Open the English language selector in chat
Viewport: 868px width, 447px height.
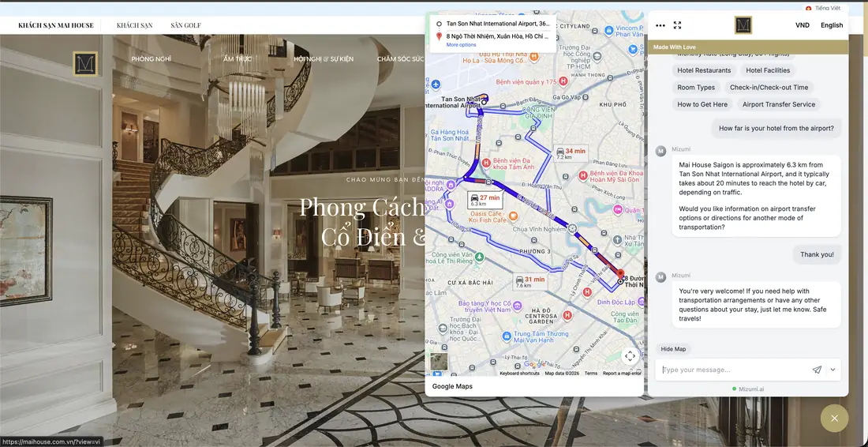[x=832, y=25]
